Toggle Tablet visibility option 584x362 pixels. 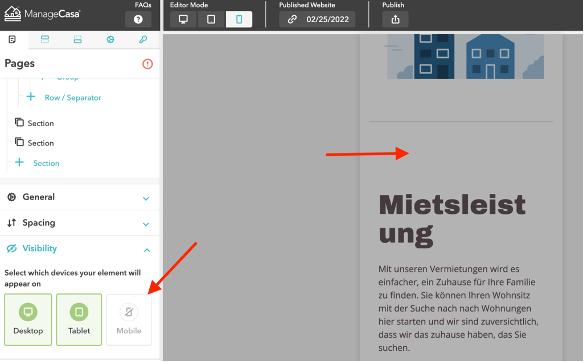pos(79,320)
